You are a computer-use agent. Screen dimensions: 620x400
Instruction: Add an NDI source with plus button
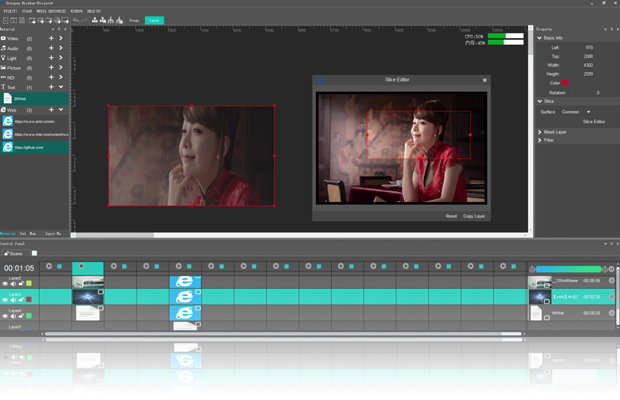tap(51, 77)
